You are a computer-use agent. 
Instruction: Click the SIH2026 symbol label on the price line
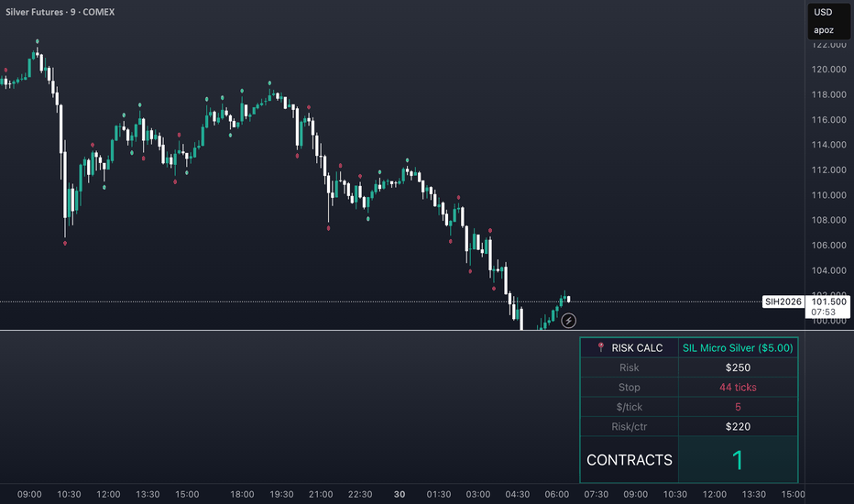[783, 301]
